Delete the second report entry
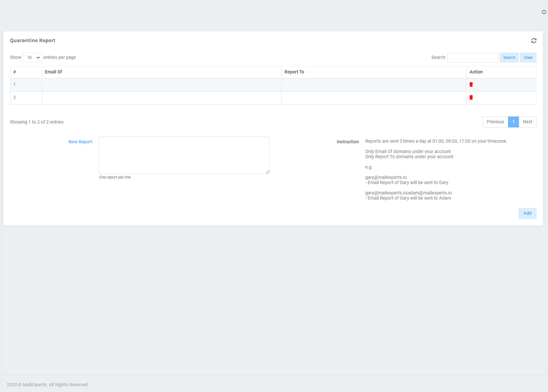548x392 pixels. tap(471, 97)
